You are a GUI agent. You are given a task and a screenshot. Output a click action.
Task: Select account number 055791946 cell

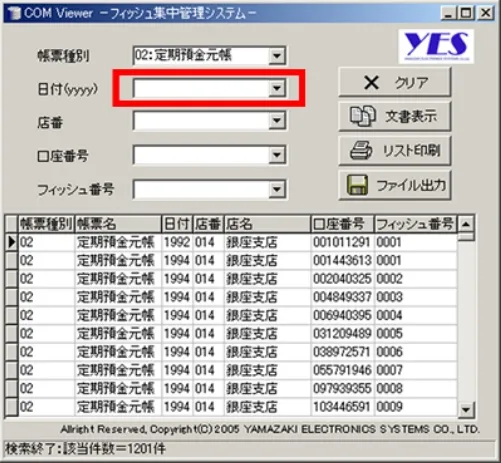click(342, 370)
